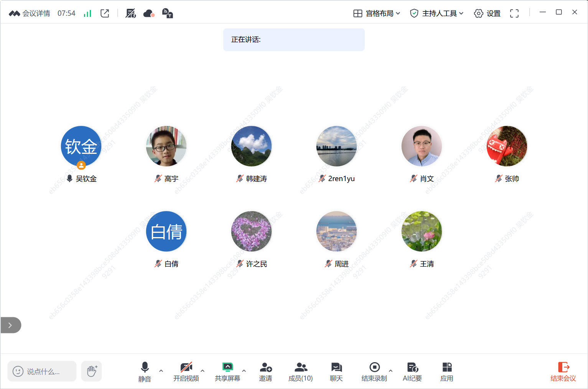
Task: Open the members list panel
Action: (300, 371)
